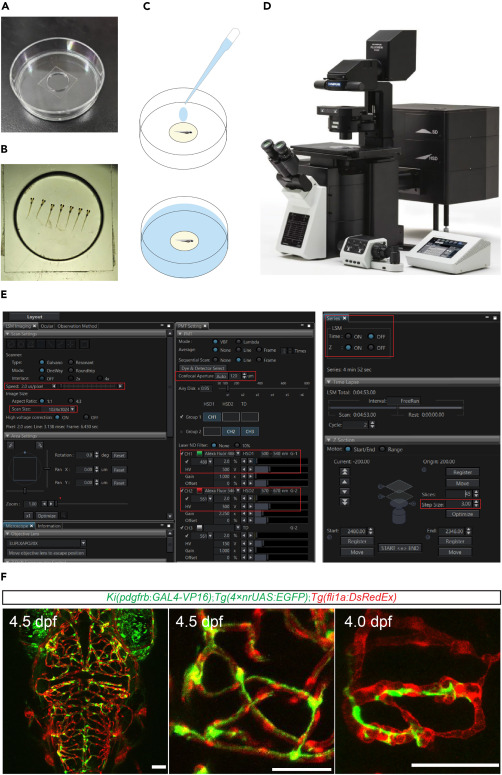Viewport: 502px width, 775px height.
Task: Click the Dye & Detector Select button
Action: [x=203, y=368]
